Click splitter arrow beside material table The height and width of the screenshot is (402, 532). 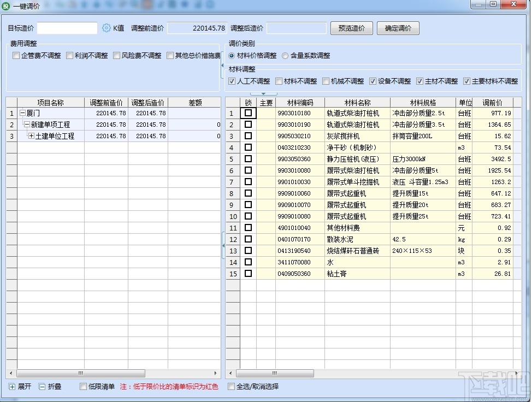pos(223,245)
